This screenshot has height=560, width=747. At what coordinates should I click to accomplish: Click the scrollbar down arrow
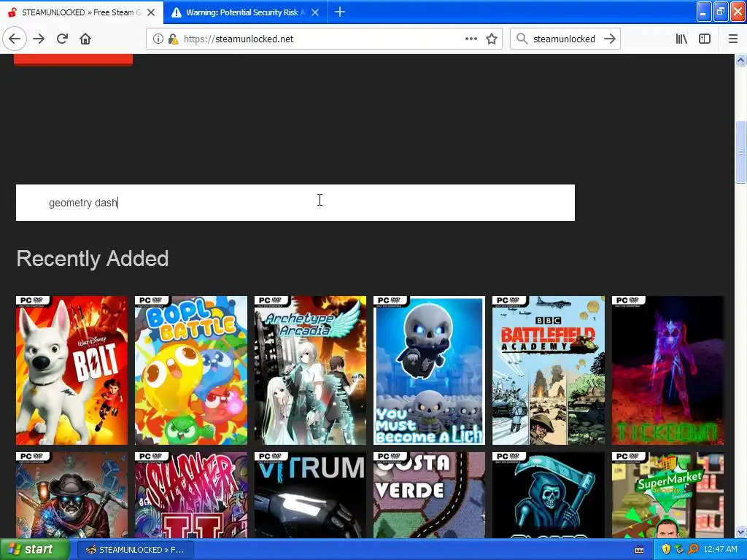tap(740, 532)
